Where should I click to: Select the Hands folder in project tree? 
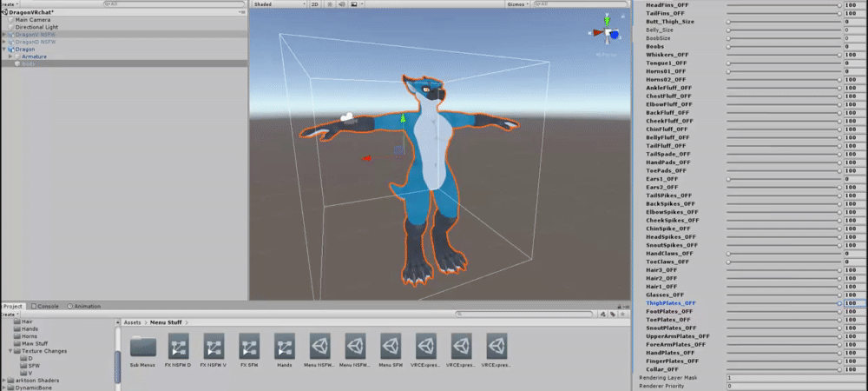25,329
